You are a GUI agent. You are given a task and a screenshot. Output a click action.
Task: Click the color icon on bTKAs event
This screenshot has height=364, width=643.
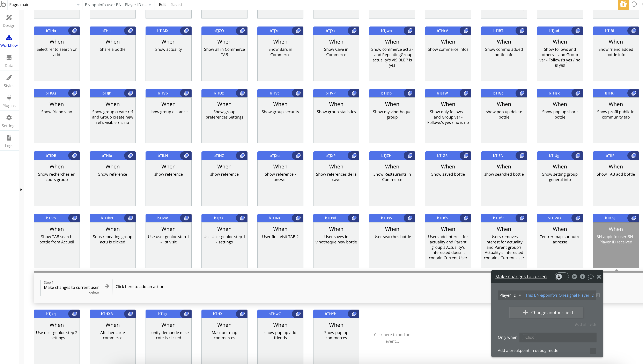coord(75,93)
